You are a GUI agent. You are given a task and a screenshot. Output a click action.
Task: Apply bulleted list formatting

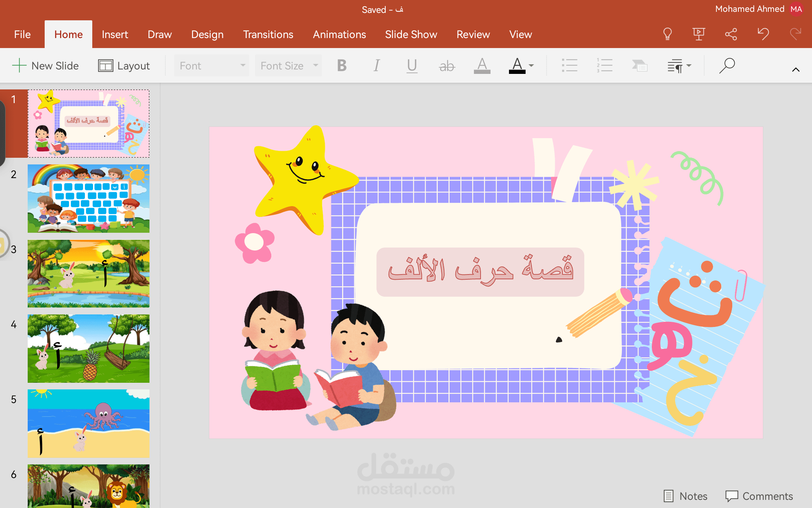click(x=569, y=66)
